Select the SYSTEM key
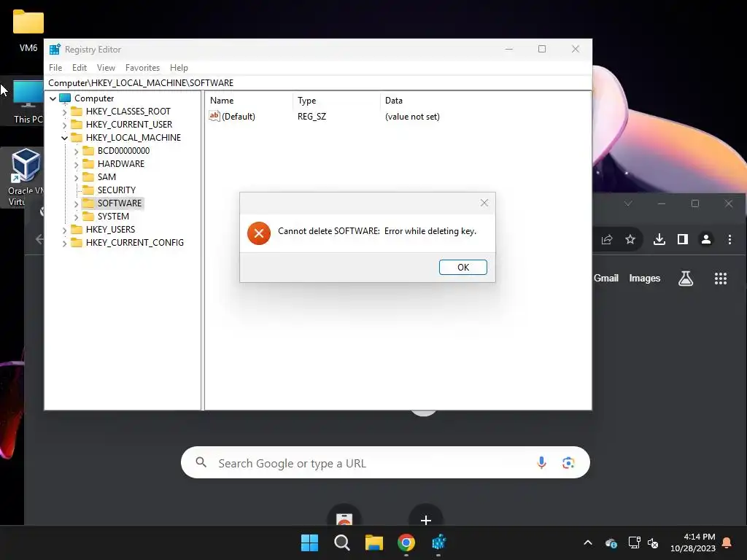Image resolution: width=747 pixels, height=560 pixels. [x=113, y=216]
